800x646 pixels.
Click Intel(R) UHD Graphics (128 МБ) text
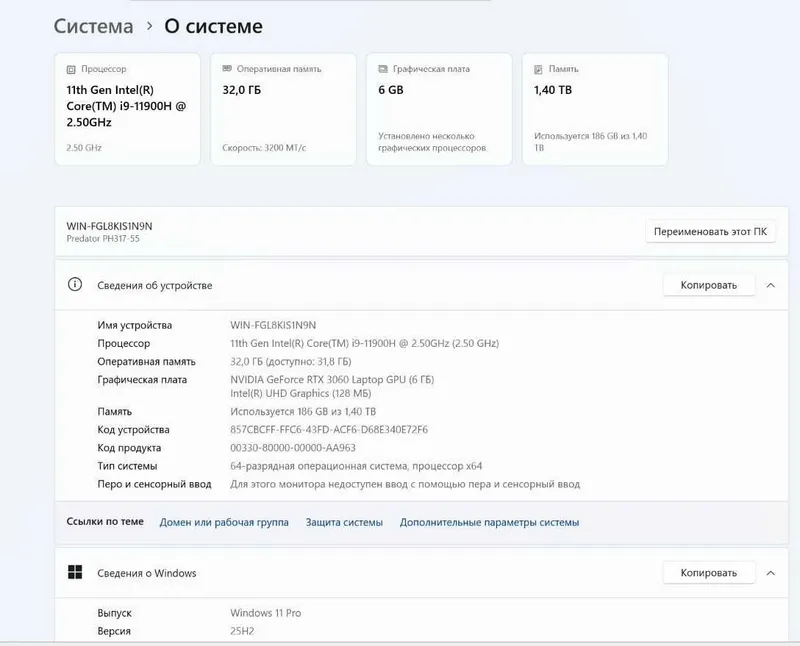click(x=301, y=393)
